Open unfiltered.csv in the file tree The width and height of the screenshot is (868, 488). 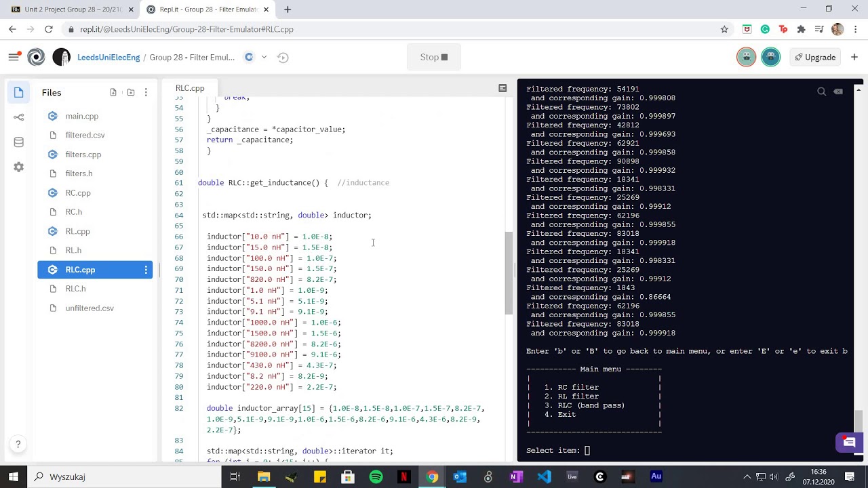tap(90, 308)
